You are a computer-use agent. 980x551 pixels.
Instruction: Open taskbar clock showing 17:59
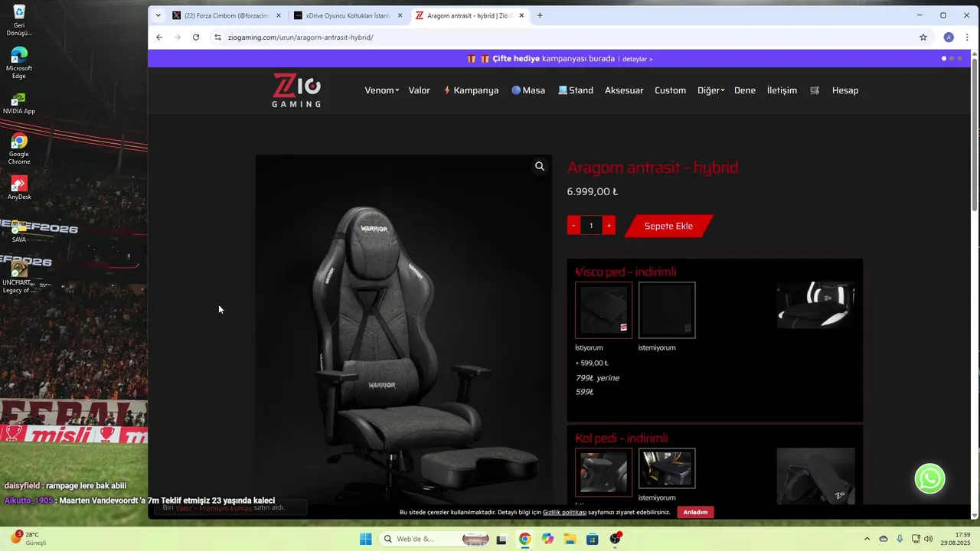(955, 539)
